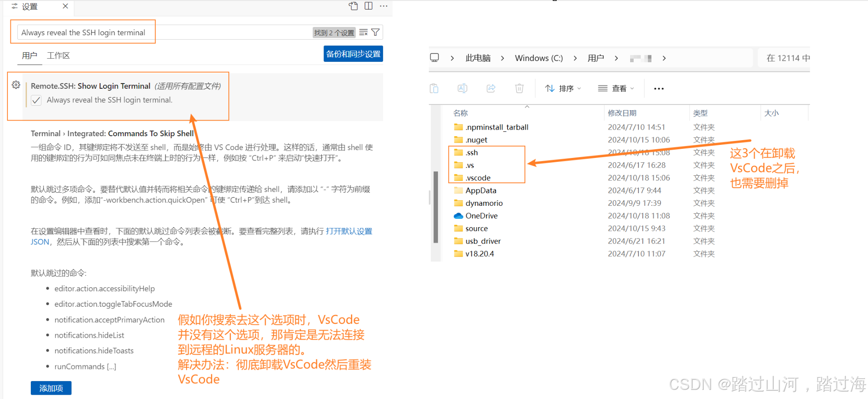Viewport: 868px width, 399px height.
Task: Click Explorer delete trash icon
Action: (519, 88)
